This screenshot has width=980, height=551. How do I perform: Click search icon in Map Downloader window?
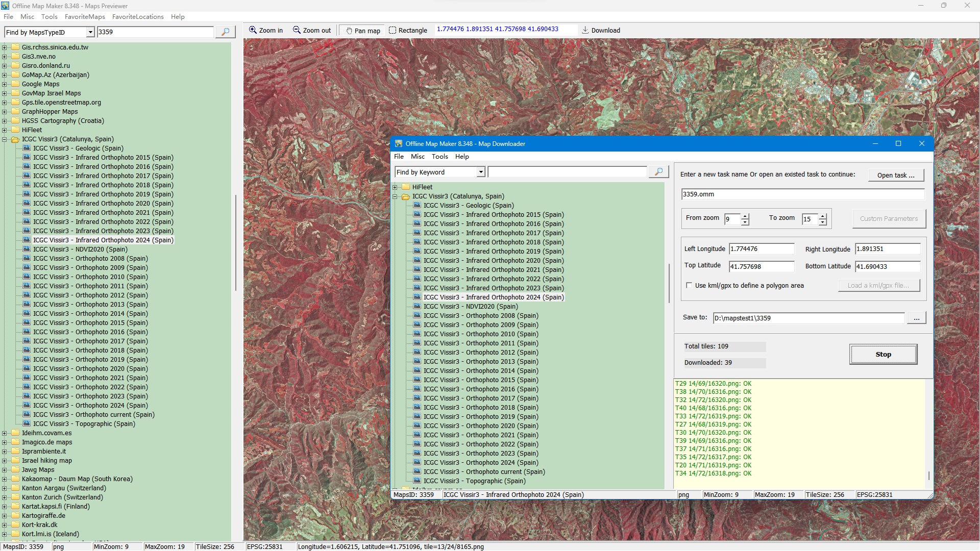click(x=658, y=172)
